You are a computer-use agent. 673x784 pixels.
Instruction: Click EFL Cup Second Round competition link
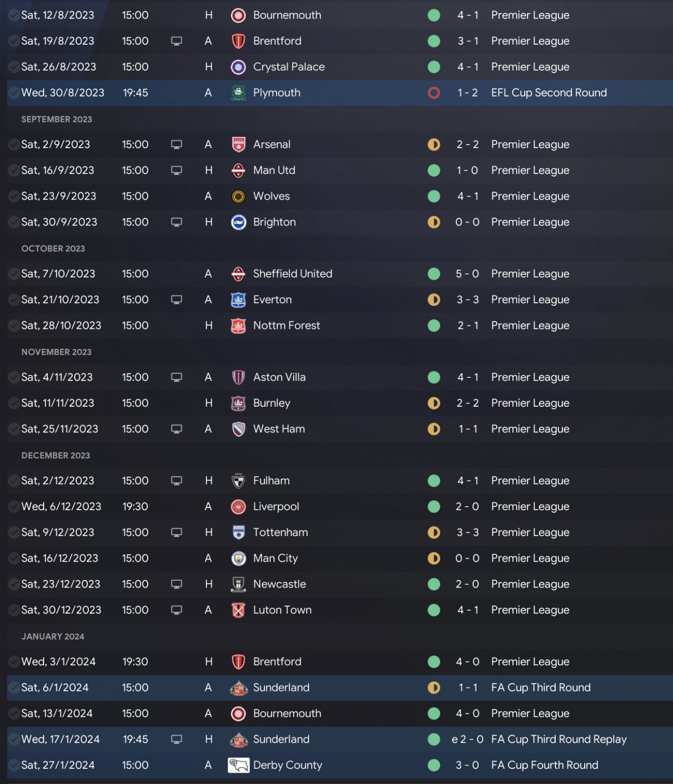[549, 93]
